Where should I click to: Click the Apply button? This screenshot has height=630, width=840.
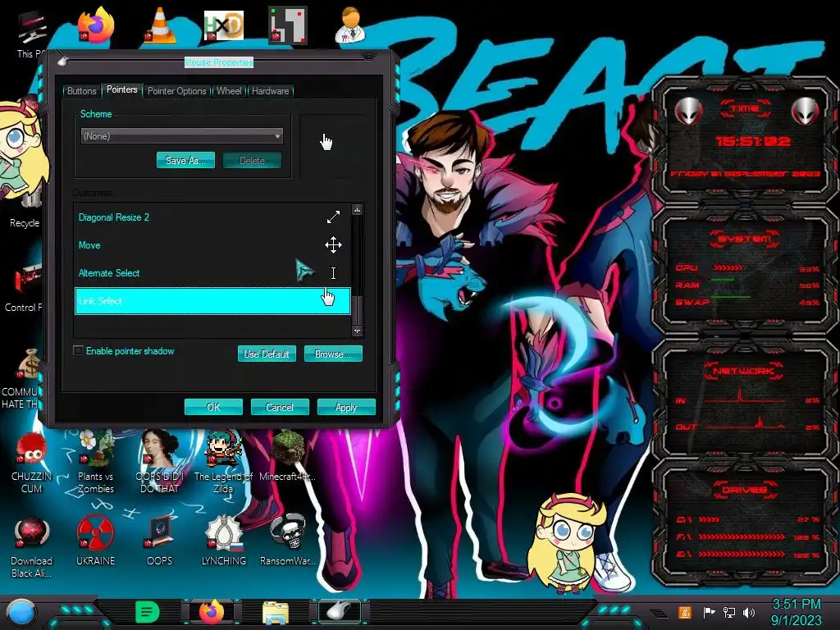pos(346,407)
